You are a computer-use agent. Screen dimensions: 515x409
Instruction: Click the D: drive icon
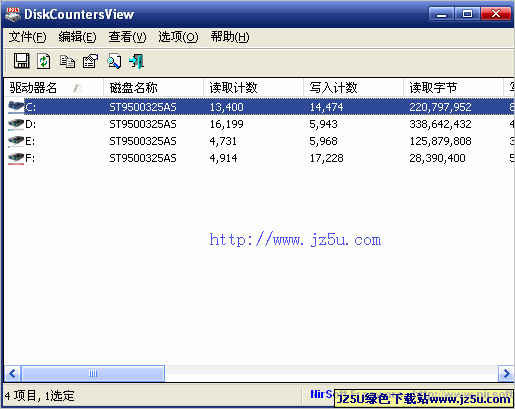coord(16,124)
